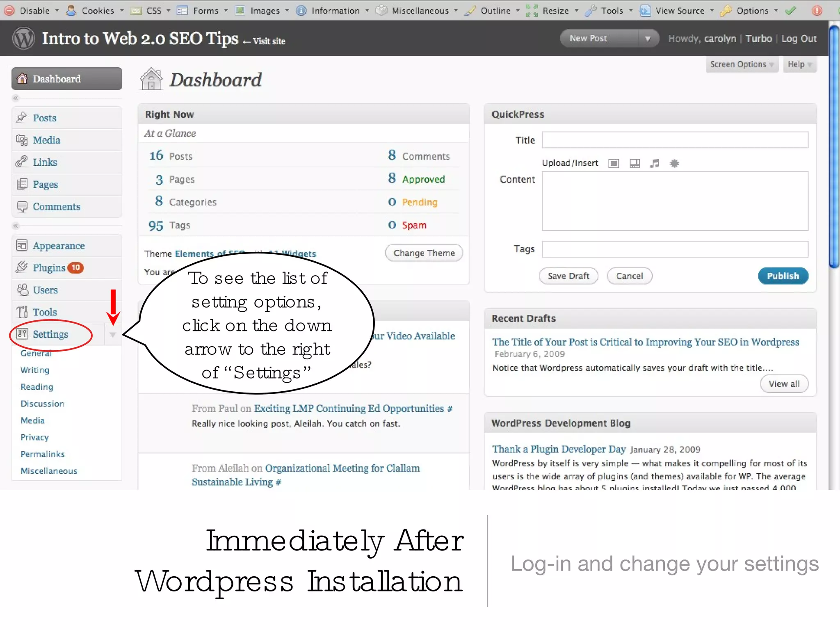Toggle collapse arrow above Appearance menu
840x630 pixels.
[16, 226]
